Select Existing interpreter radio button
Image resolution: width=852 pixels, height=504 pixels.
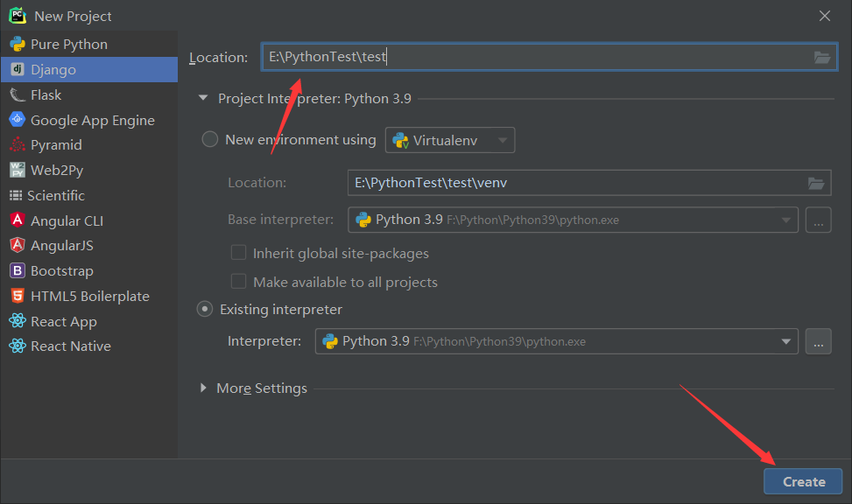204,309
